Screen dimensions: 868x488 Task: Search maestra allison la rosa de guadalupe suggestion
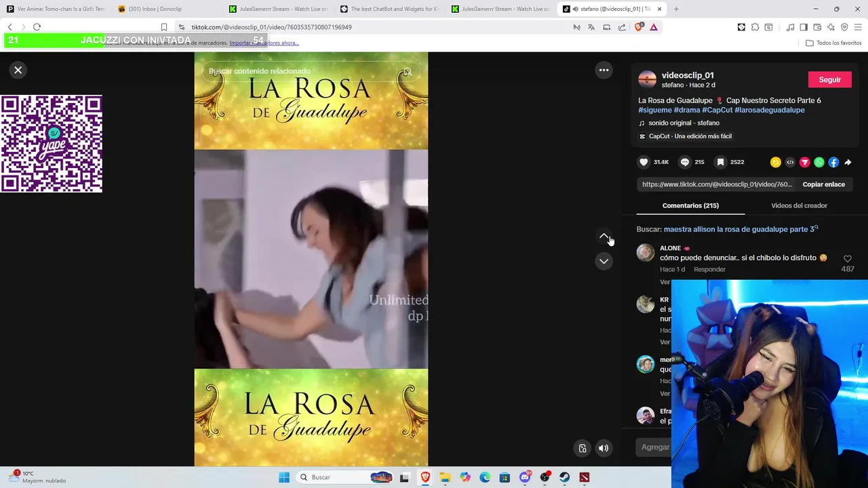point(740,229)
